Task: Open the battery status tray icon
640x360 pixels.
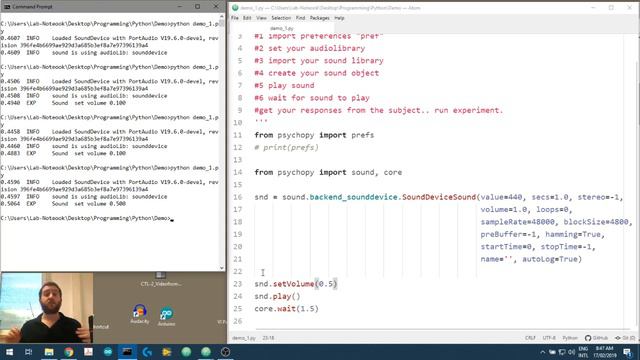Action: (552, 352)
